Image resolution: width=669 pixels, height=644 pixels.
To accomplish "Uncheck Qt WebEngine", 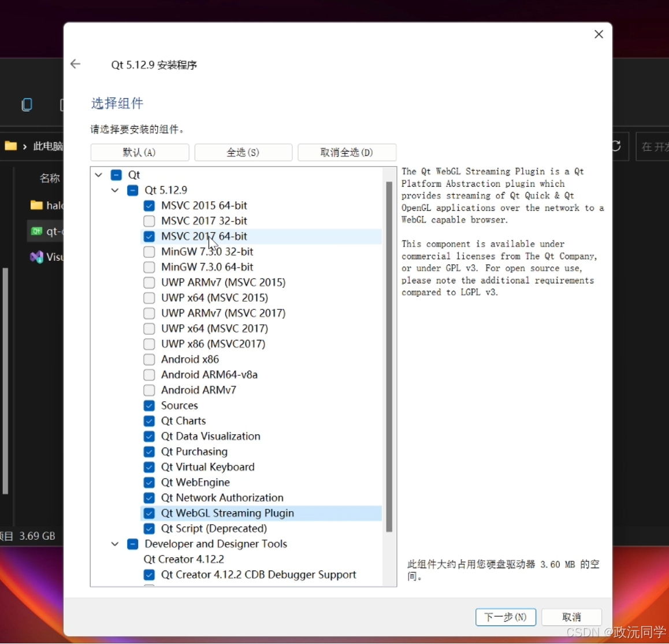I will (149, 482).
